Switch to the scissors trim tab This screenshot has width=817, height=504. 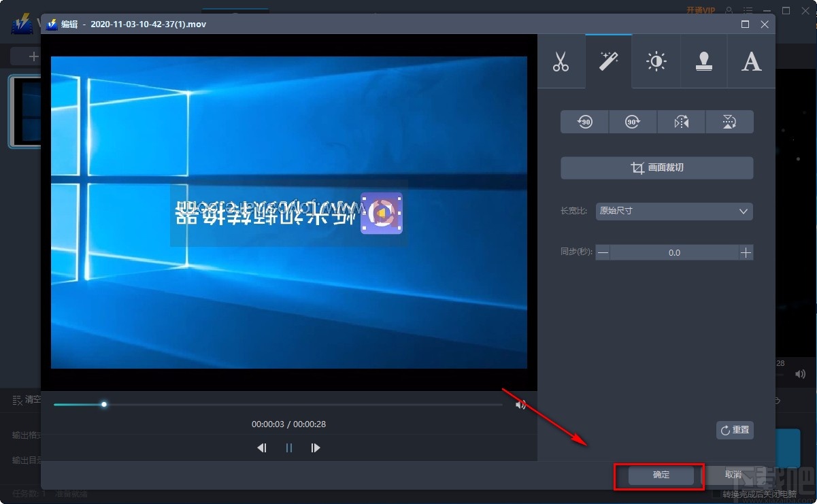click(561, 61)
